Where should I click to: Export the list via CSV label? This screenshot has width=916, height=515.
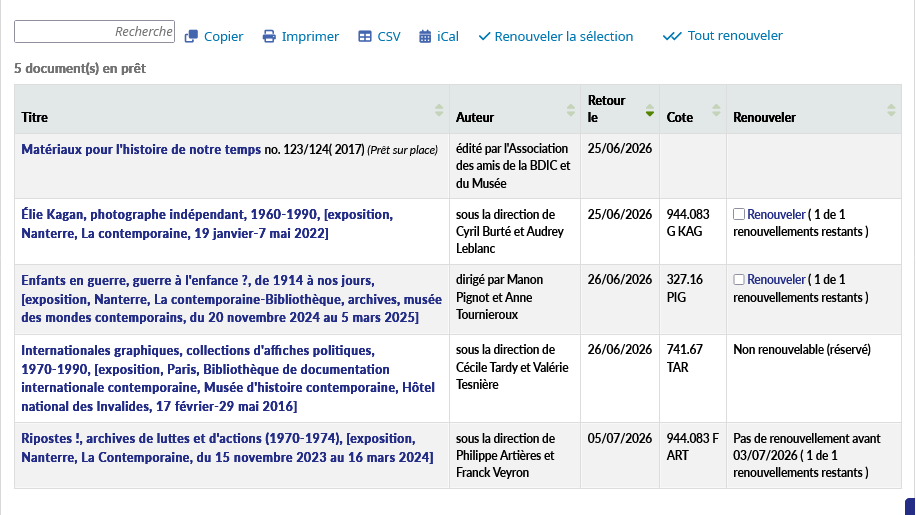389,36
